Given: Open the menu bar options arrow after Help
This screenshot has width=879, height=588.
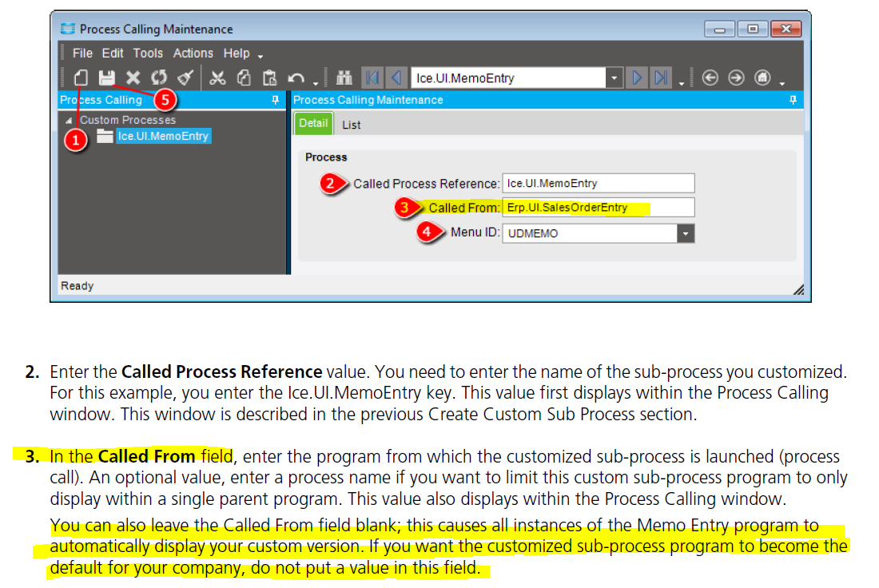Looking at the screenshot, I should pos(261,56).
